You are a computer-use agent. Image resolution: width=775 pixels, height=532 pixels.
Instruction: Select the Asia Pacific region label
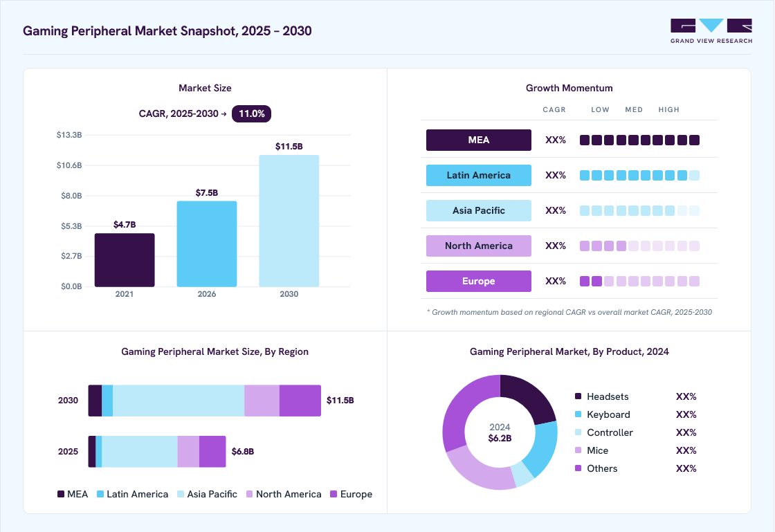(478, 210)
